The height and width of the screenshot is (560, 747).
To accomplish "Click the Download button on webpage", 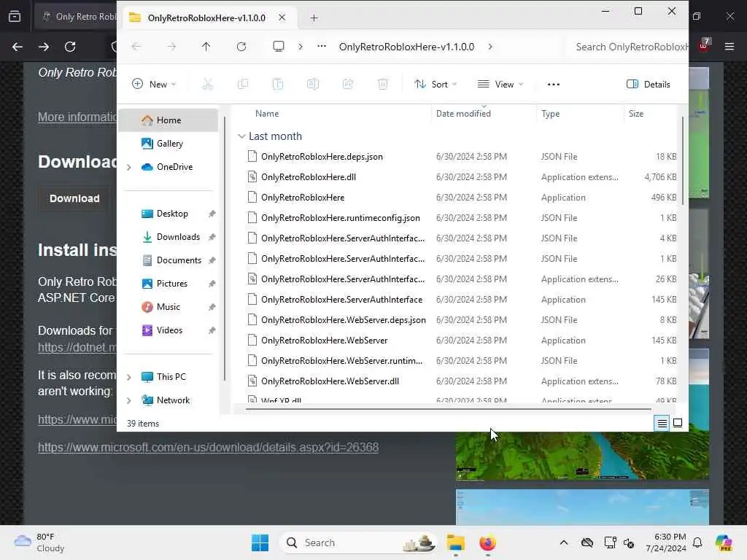I will (74, 198).
